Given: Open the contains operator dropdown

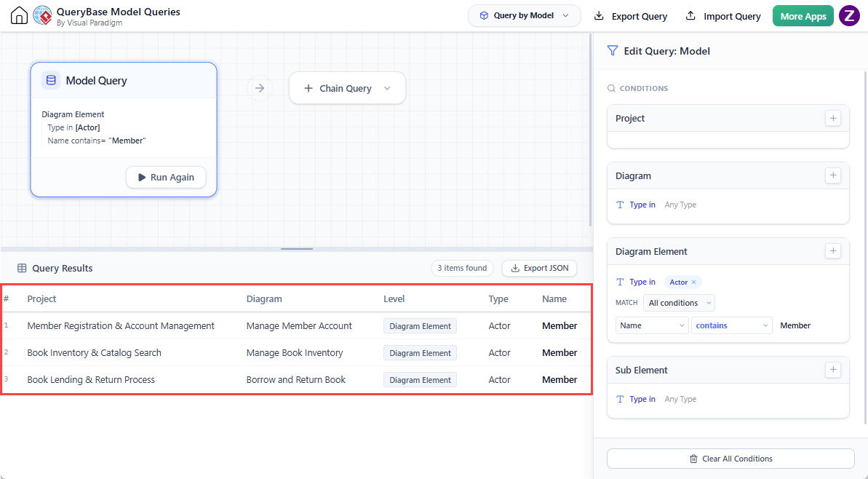Looking at the screenshot, I should coord(732,325).
